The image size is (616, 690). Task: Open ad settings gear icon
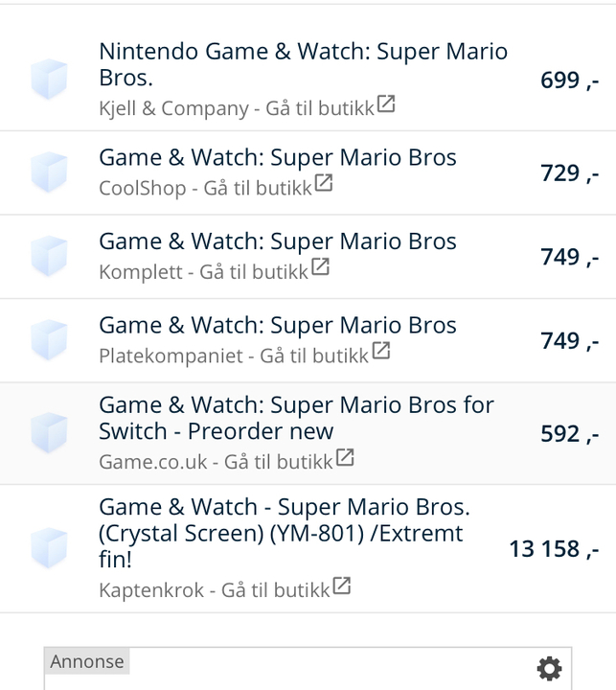tap(549, 668)
